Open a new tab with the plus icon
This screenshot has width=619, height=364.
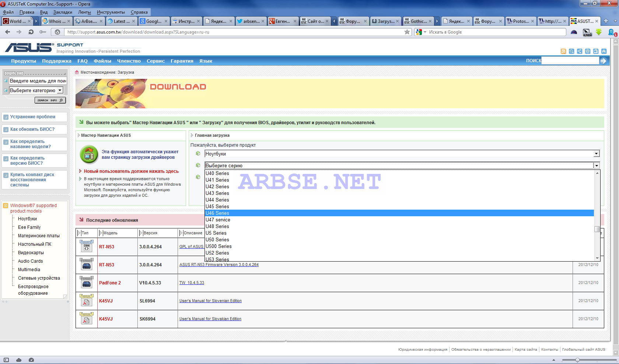pos(606,21)
